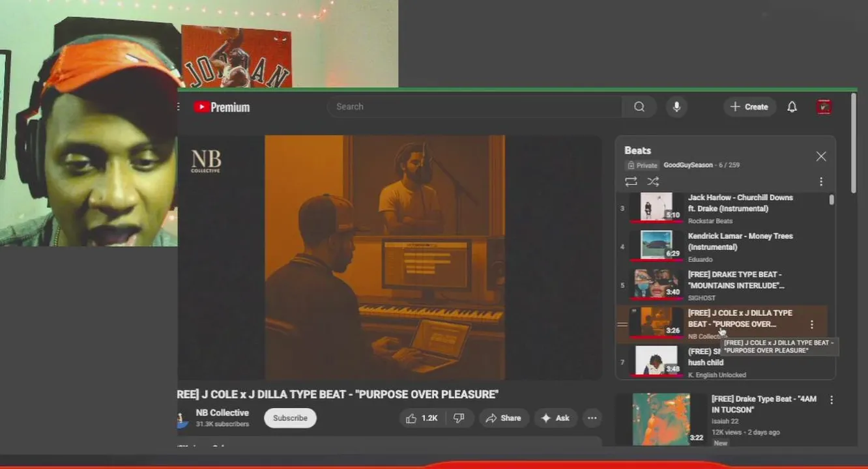Image resolution: width=868 pixels, height=469 pixels.
Task: Toggle shuffle for Beats playlist
Action: click(653, 182)
